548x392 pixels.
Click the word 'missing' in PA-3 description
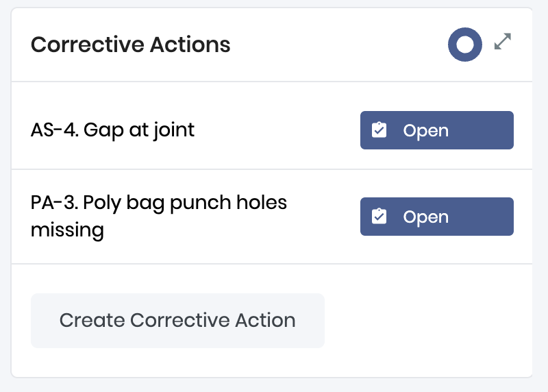pos(67,230)
